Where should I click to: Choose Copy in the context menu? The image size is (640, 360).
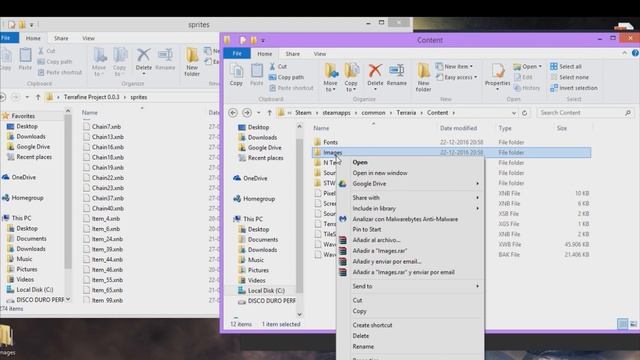coord(360,311)
